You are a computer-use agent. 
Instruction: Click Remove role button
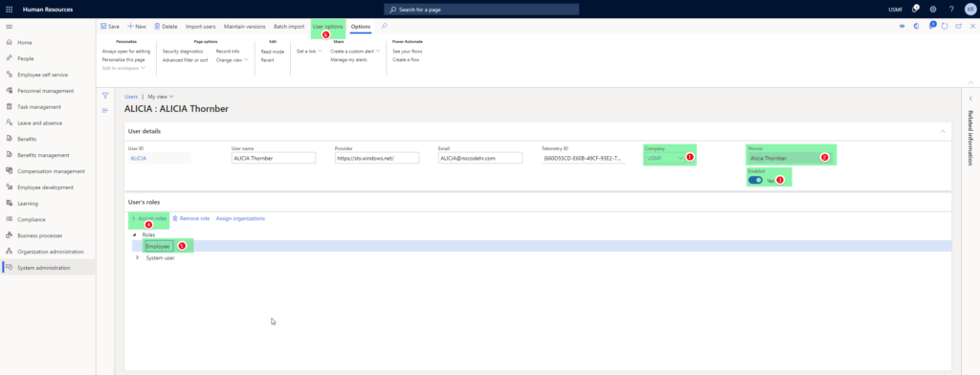[x=190, y=218]
